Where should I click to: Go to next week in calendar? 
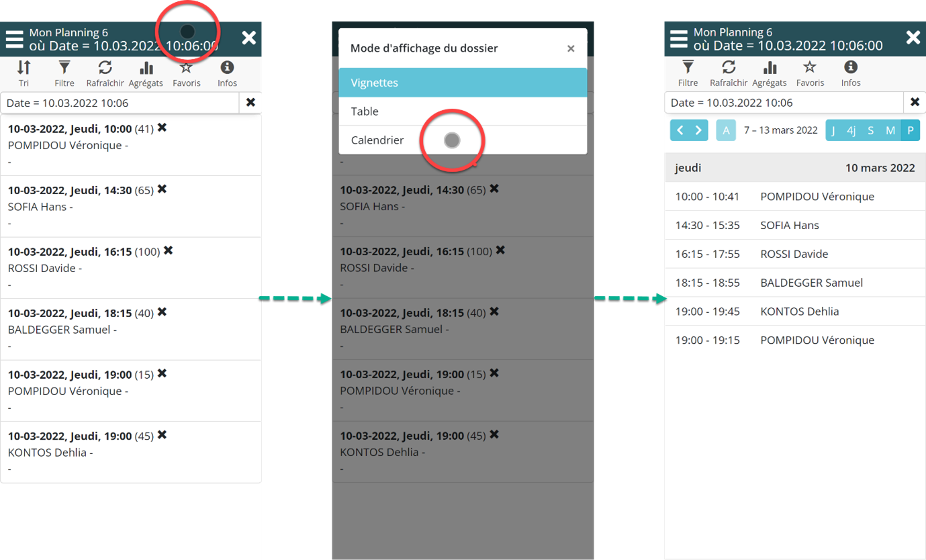[698, 130]
